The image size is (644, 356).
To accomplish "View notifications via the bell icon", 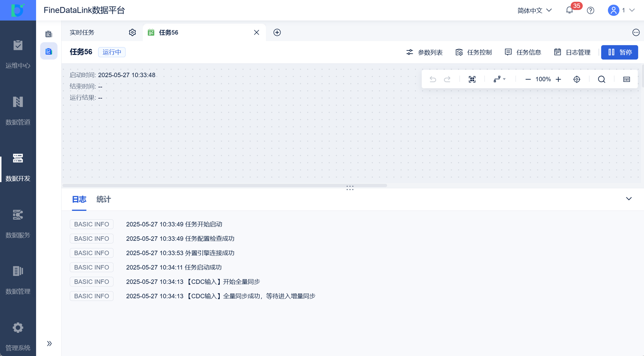I will (x=570, y=10).
